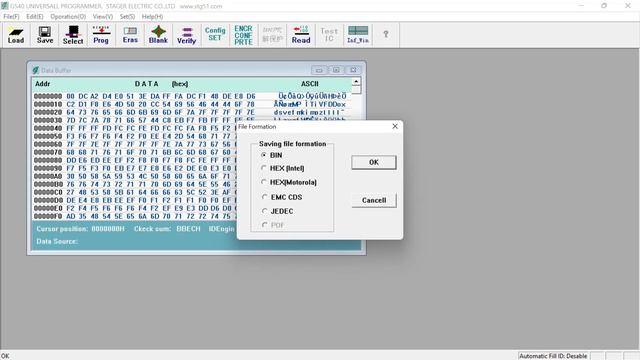The image size is (640, 360).
Task: Open the Operation(O) menu
Action: [x=68, y=16]
